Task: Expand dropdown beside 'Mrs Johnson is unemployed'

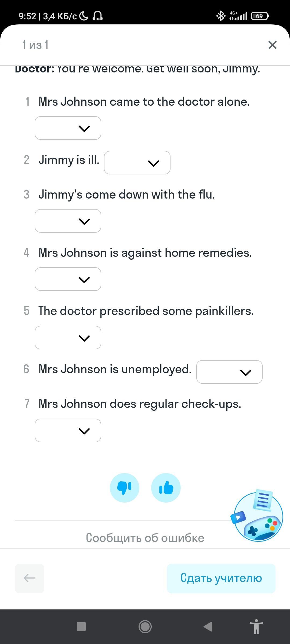Action: tap(229, 372)
